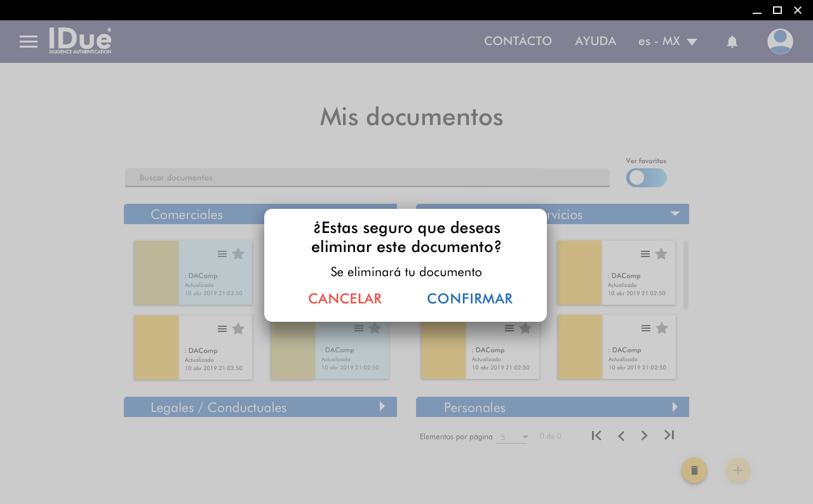Screen dimensions: 813x504
Task: Click CANCELAR in the delete dialog
Action: coord(345,299)
